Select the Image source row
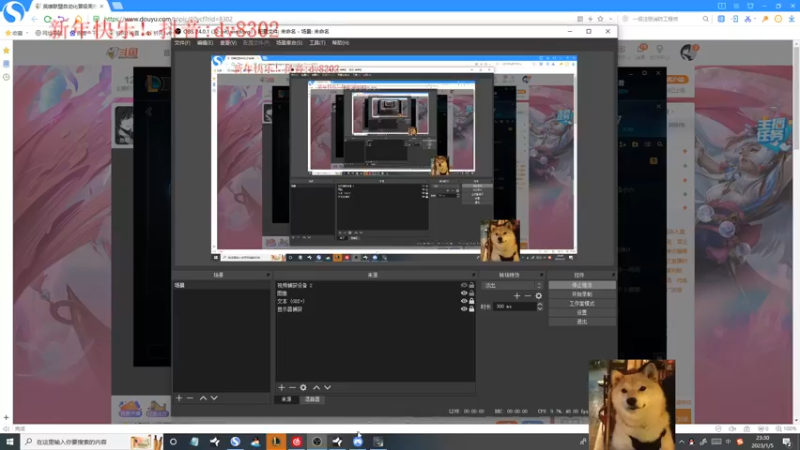The image size is (800, 450). pos(376,293)
